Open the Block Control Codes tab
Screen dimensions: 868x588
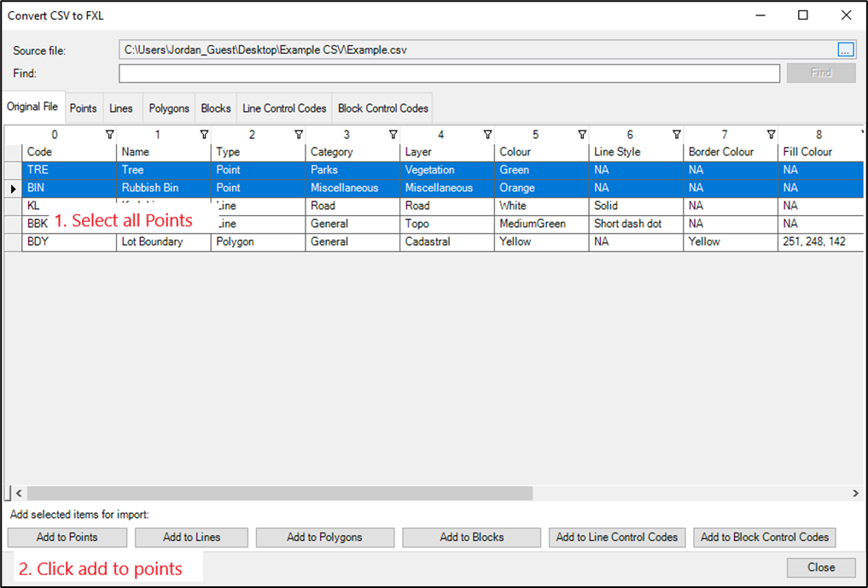[382, 108]
